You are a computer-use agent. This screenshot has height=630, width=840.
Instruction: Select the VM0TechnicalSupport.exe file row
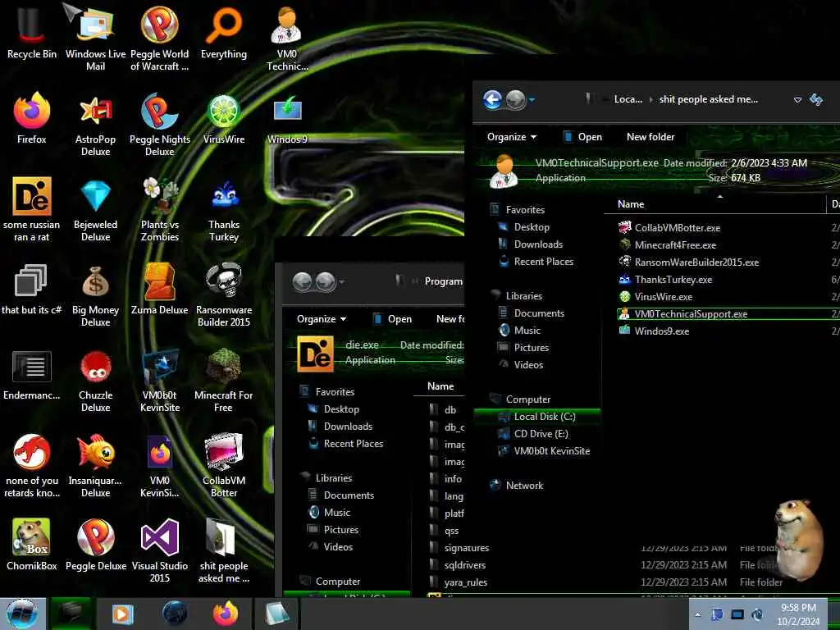click(x=728, y=314)
